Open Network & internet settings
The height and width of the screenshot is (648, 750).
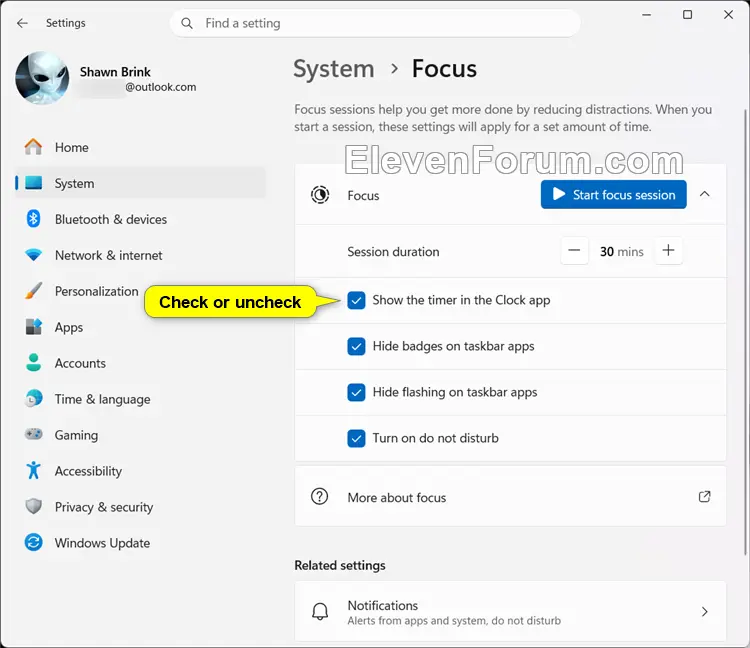pyautogui.click(x=140, y=255)
